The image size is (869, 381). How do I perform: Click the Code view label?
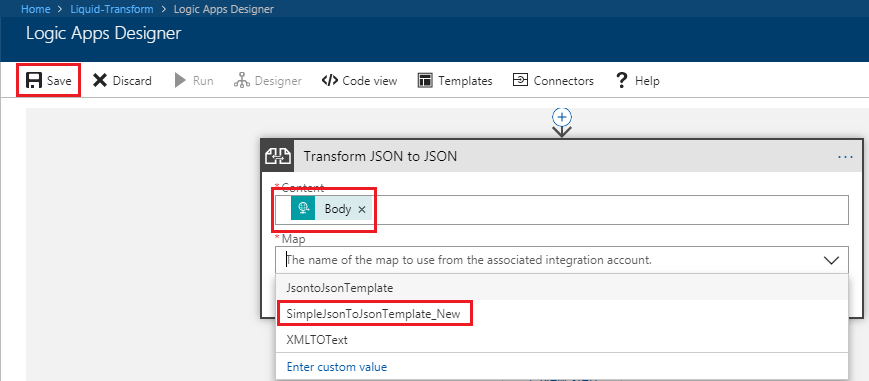click(370, 81)
